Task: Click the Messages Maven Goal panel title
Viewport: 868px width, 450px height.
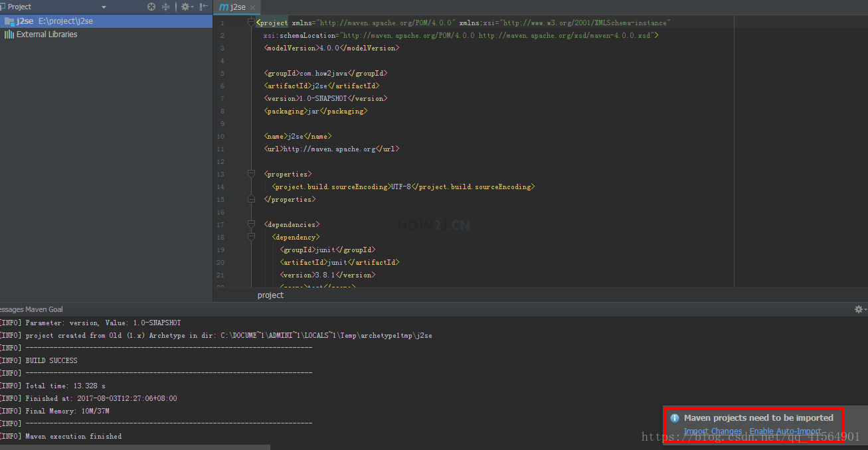Action: 31,309
